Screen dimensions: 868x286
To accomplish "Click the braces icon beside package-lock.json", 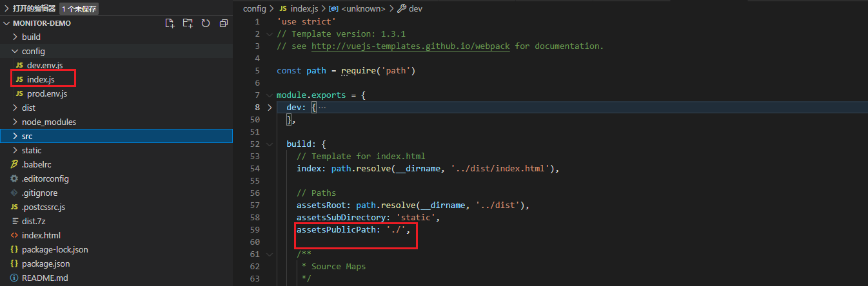I will tap(14, 250).
